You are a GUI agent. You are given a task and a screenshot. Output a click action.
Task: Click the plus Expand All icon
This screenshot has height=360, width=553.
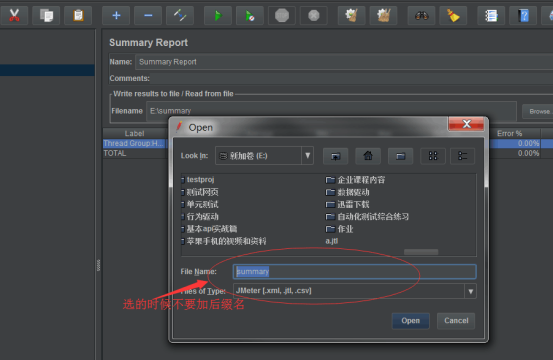tap(116, 16)
